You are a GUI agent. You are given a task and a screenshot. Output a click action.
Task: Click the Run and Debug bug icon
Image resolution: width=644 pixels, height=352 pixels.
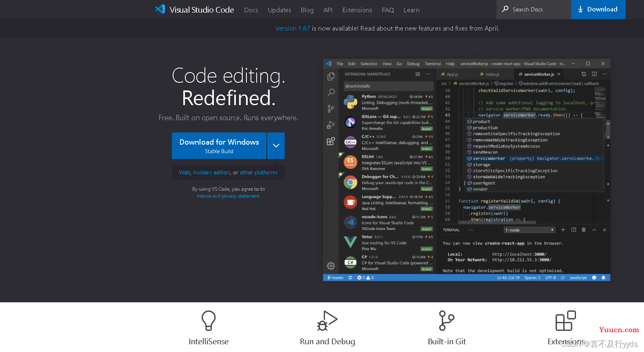pyautogui.click(x=327, y=321)
